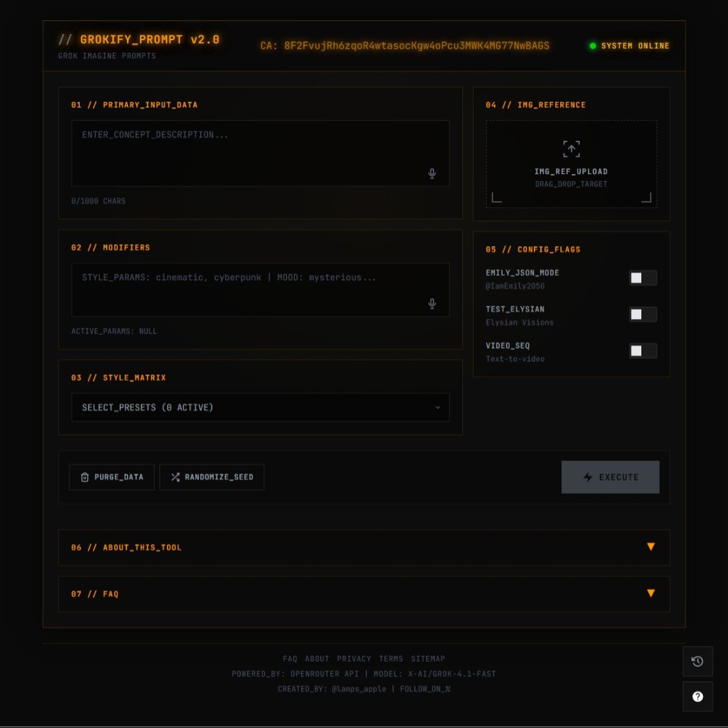Toggle the VIDEO_SEQ text-to-video switch
The image size is (728, 728).
coord(643,351)
